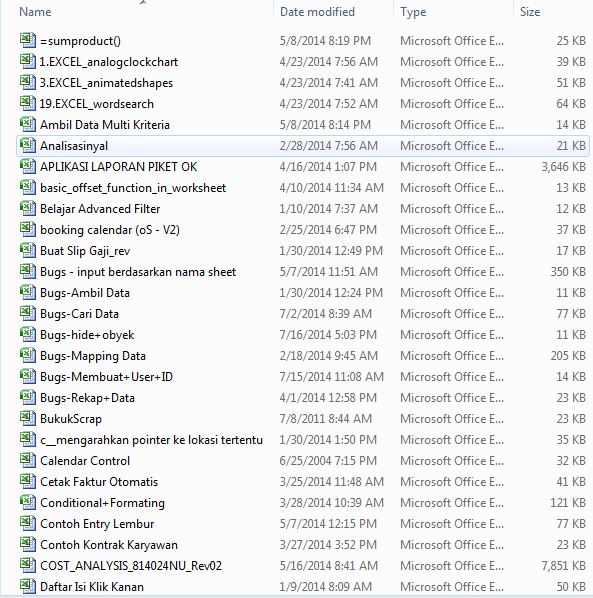Click the date '6/25/2004 7:15 PM'
The image size is (593, 598).
click(328, 461)
